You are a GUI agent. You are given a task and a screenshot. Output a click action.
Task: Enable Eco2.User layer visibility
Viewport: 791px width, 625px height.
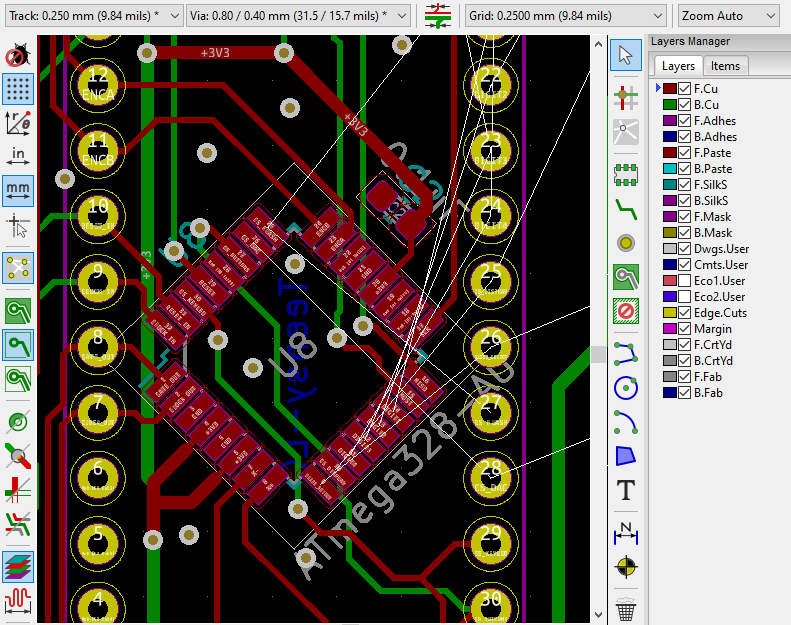684,297
